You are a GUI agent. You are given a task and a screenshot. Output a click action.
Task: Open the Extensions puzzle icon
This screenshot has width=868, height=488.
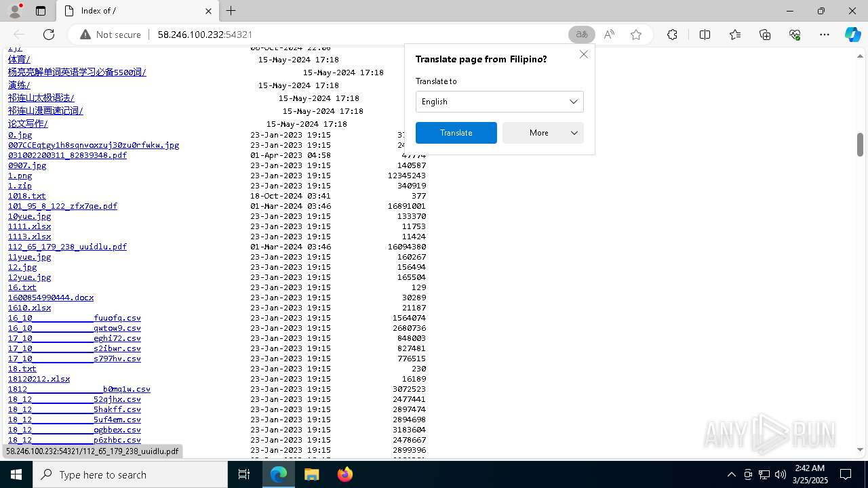[672, 35]
